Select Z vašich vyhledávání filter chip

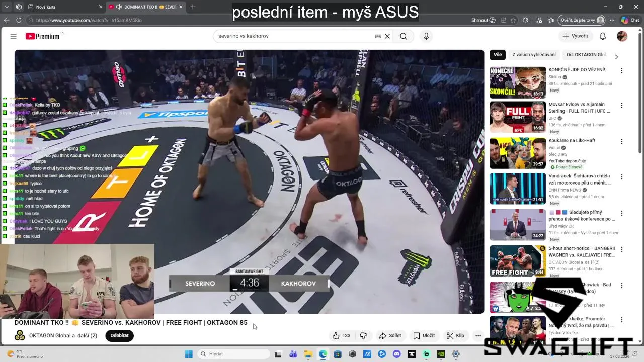(534, 55)
